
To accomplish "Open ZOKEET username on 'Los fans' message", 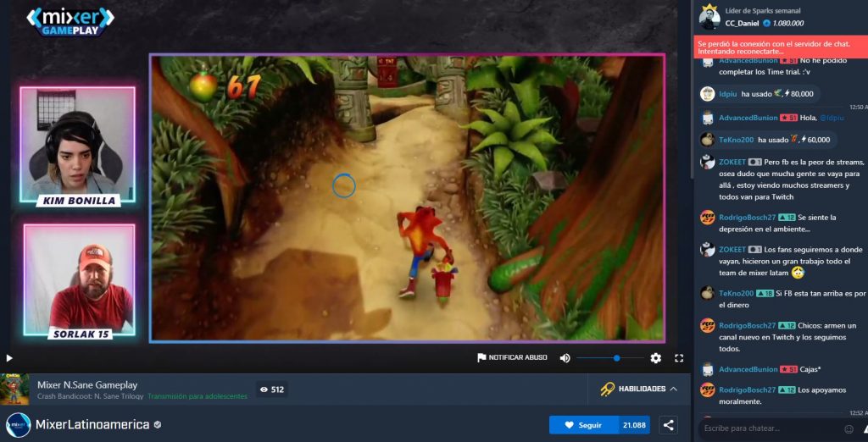I will pyautogui.click(x=732, y=250).
